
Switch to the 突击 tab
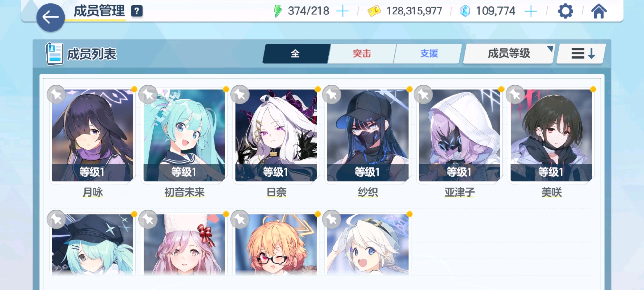pyautogui.click(x=362, y=53)
